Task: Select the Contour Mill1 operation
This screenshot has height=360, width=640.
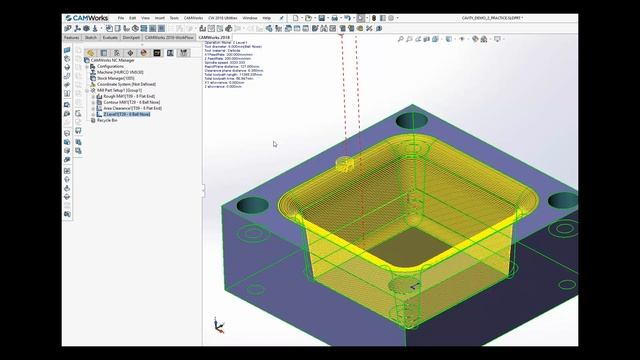Action: coord(131,102)
